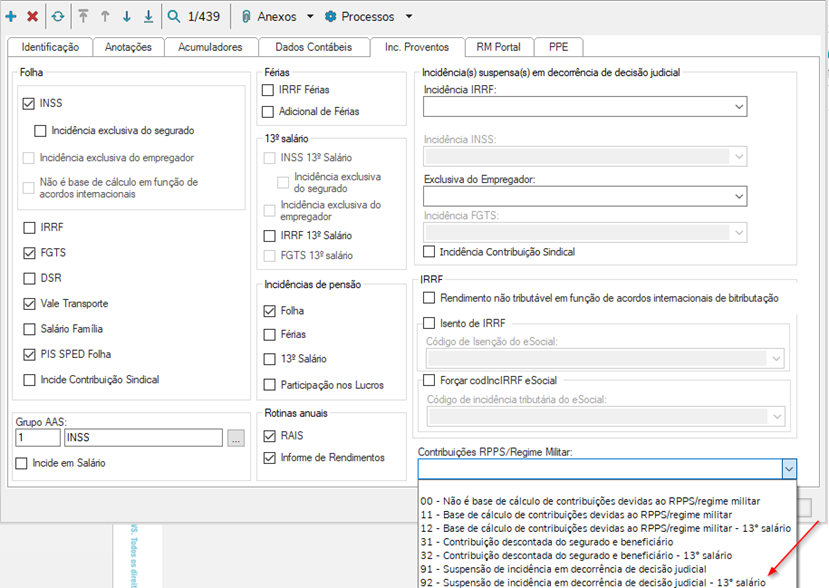Toggle Vale Transporte checkbox
829x588 pixels.
[29, 304]
